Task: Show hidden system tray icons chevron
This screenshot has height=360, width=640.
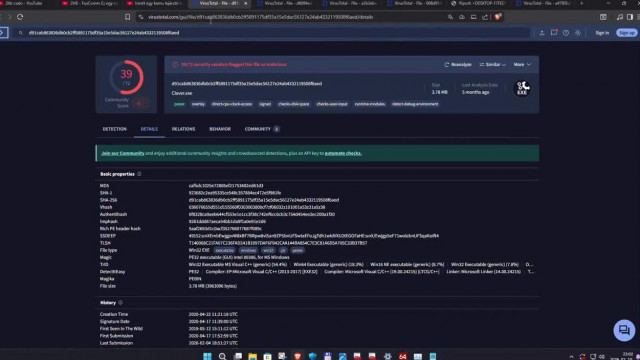Action: point(571,356)
